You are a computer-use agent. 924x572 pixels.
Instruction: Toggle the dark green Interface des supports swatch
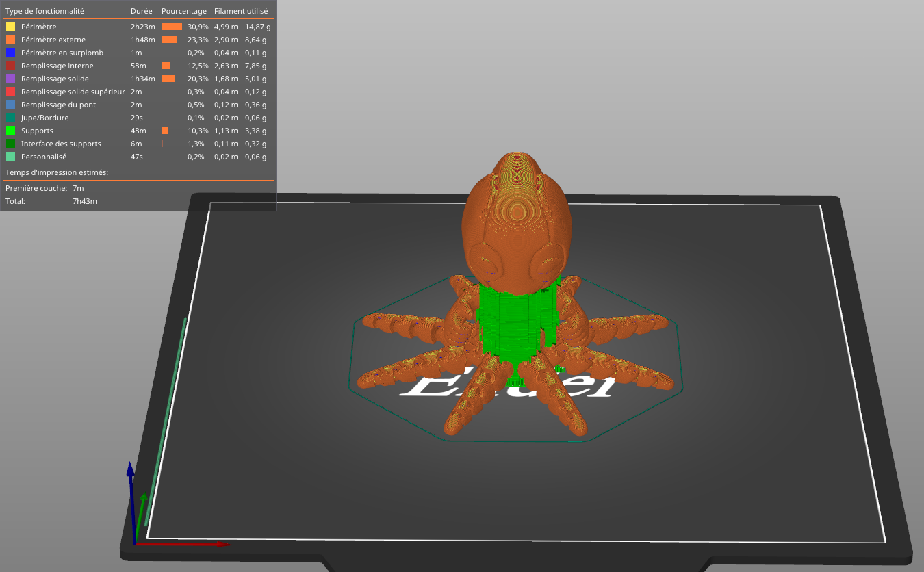(10, 144)
